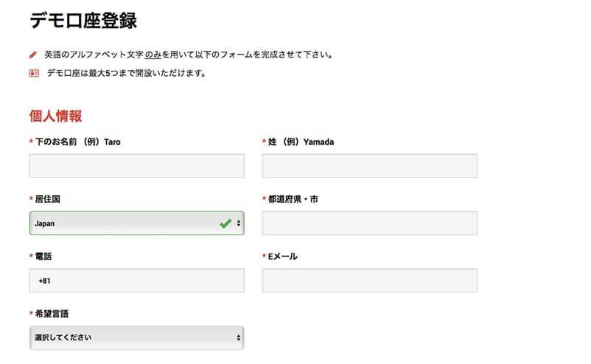Viewport: 591px width, 364px height.
Task: Click the first name (Taro) input field
Action: pyautogui.click(x=137, y=166)
